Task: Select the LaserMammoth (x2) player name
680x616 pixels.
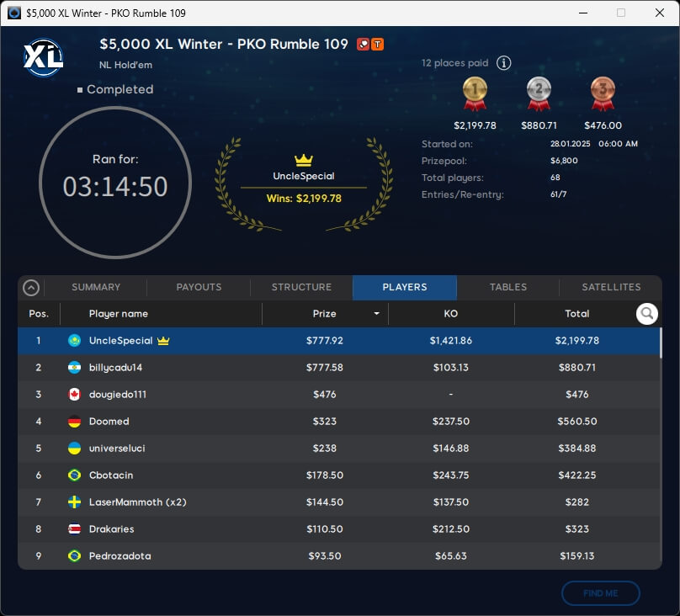Action: [138, 502]
